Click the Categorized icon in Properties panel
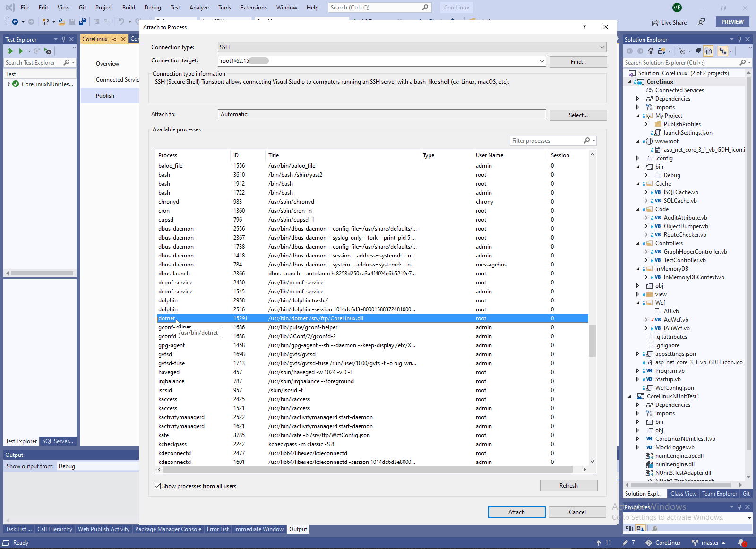 coord(630,528)
